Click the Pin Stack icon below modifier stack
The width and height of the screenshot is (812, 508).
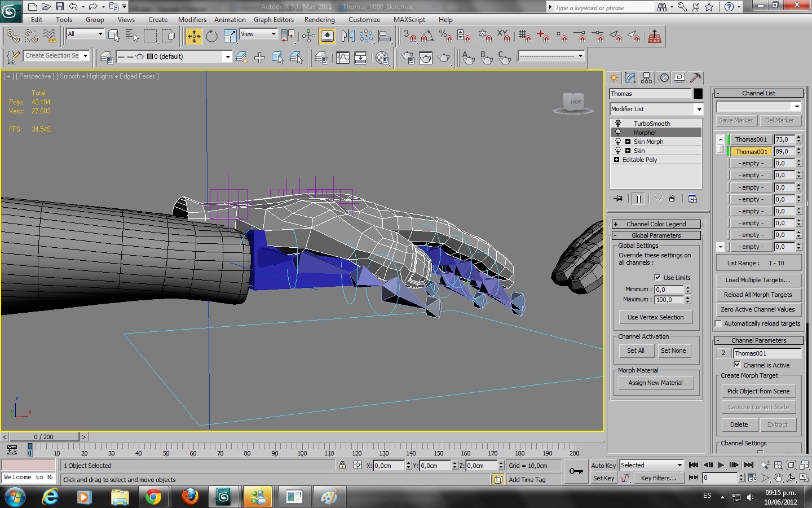click(x=619, y=199)
